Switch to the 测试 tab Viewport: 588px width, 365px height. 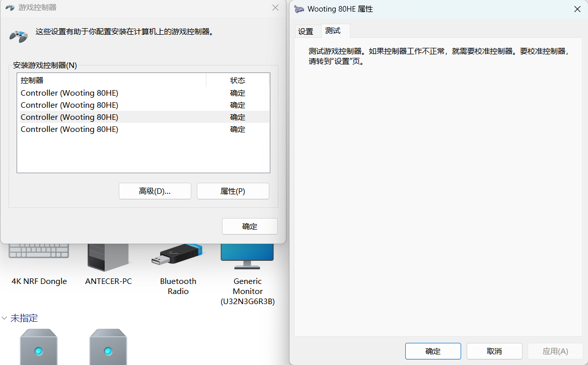[x=334, y=31]
